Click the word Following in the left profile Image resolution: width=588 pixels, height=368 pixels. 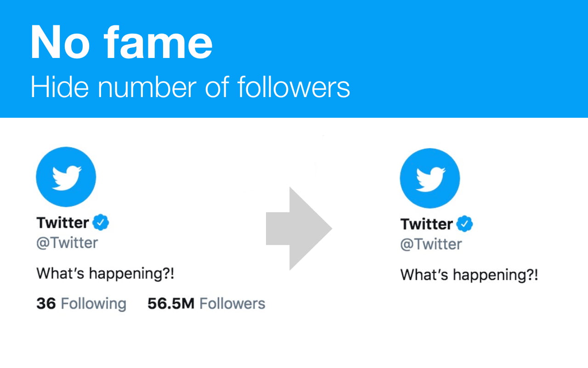[94, 304]
